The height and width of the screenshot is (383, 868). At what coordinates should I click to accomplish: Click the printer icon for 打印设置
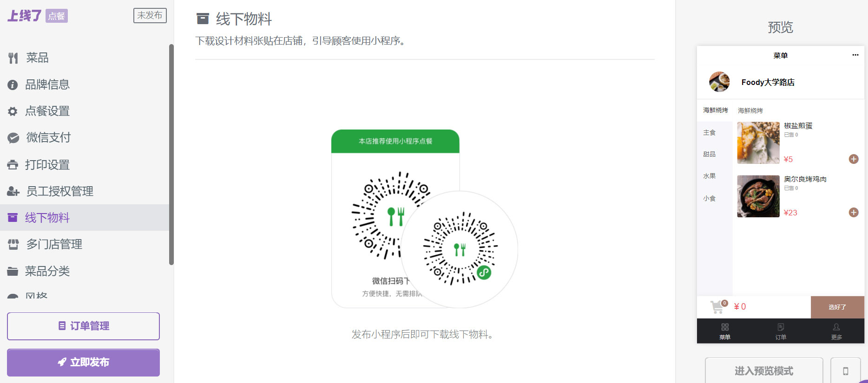[13, 165]
